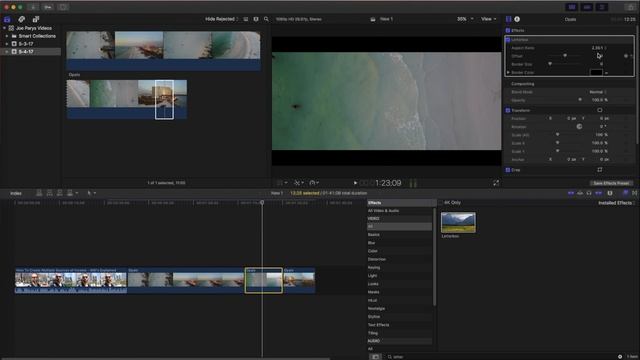640x360 pixels.
Task: Expand the 5-3-17 event arrow
Action: [7, 44]
